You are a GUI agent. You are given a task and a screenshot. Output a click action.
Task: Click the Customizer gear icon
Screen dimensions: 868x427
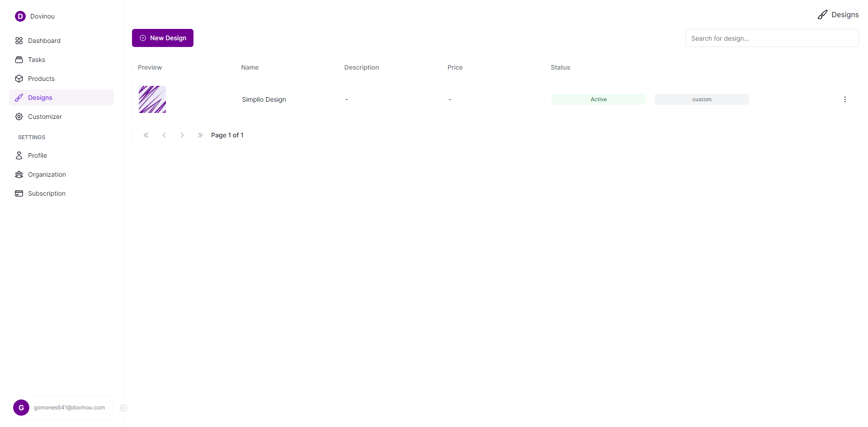[x=19, y=117]
